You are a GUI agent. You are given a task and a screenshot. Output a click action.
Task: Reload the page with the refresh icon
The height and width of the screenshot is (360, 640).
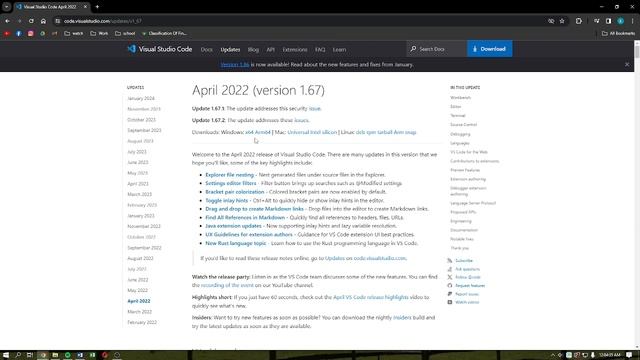tap(31, 21)
